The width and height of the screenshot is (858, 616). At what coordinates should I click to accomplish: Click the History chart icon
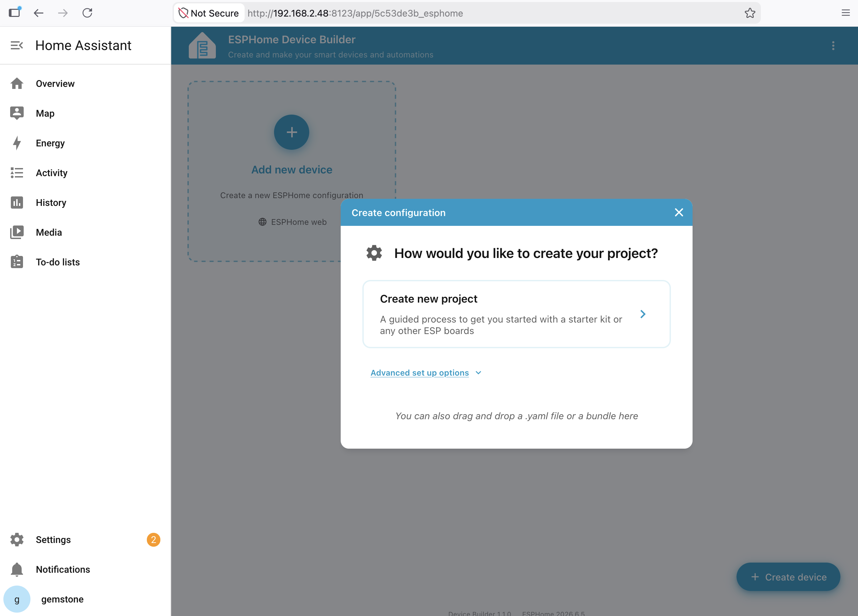pos(17,203)
